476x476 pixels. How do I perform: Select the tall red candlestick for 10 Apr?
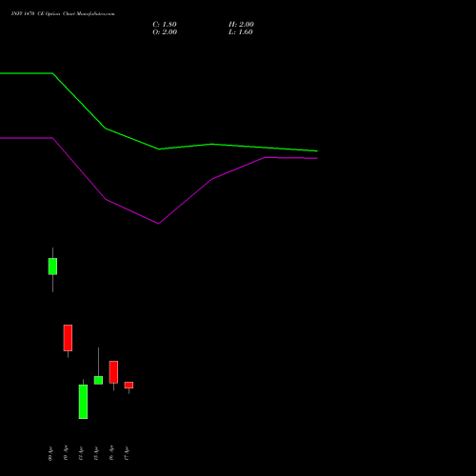(68, 338)
